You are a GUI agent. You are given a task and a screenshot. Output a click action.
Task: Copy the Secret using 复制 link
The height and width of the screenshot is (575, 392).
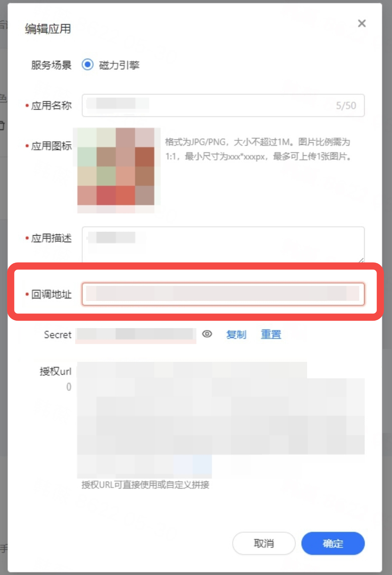tap(236, 334)
